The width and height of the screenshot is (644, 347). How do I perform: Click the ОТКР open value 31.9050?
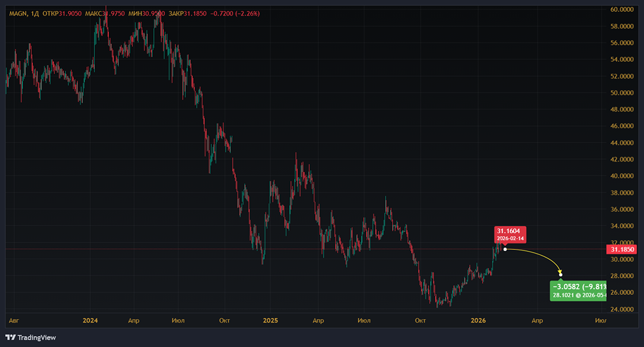[71, 14]
